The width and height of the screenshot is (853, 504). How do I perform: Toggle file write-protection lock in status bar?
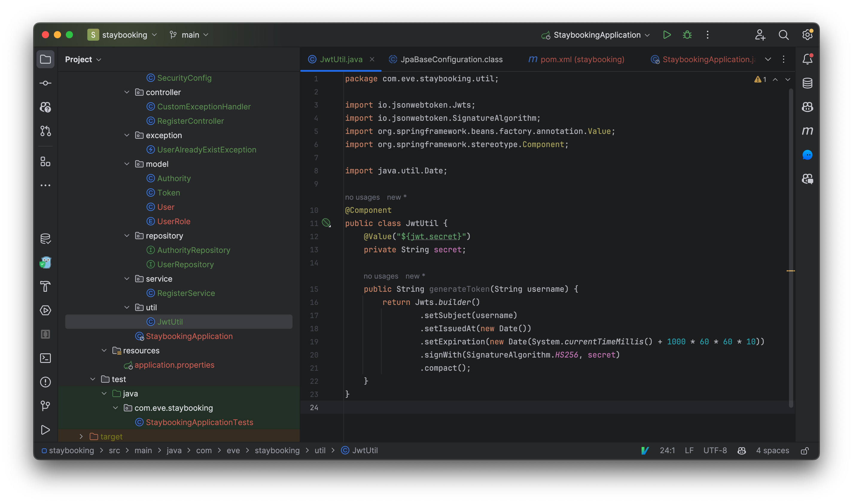(805, 450)
